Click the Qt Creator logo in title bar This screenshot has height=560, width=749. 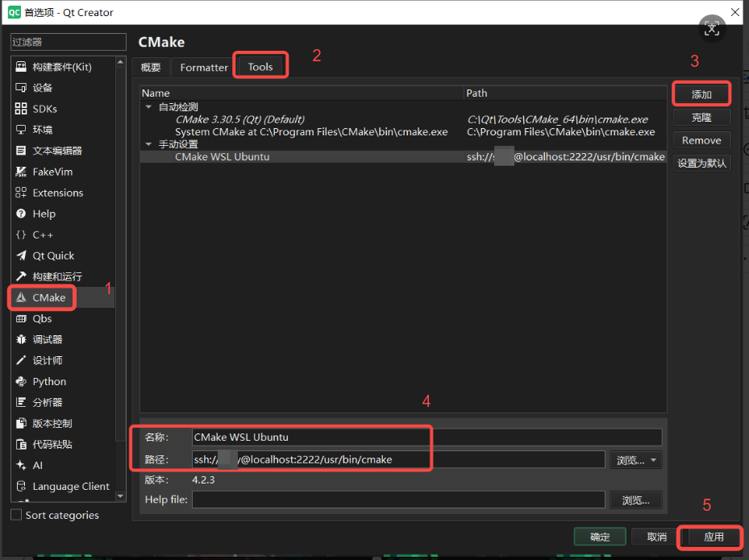click(x=15, y=12)
